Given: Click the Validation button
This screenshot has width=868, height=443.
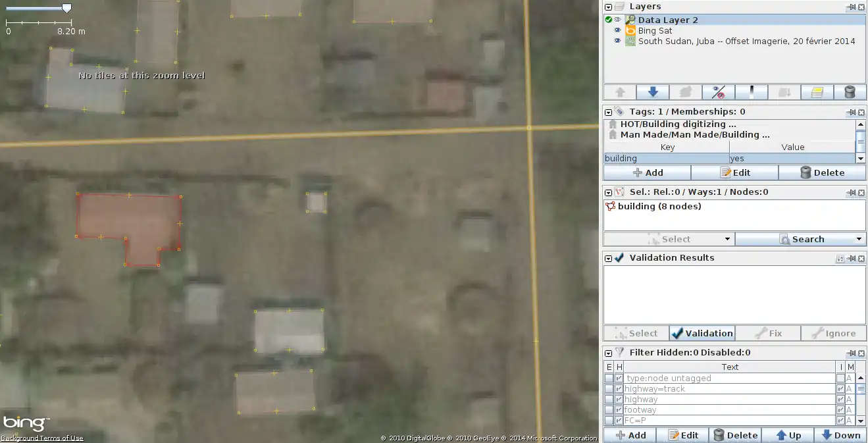Looking at the screenshot, I should pyautogui.click(x=702, y=333).
